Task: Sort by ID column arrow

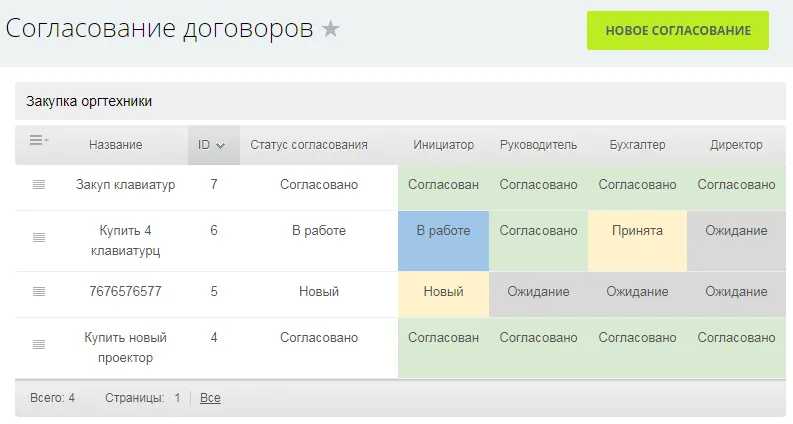Action: pyautogui.click(x=220, y=145)
